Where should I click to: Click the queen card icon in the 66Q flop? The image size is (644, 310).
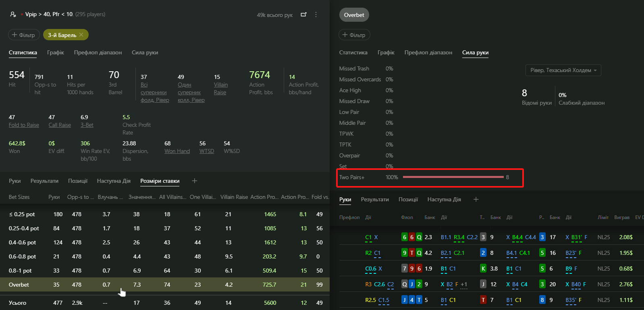(x=419, y=237)
